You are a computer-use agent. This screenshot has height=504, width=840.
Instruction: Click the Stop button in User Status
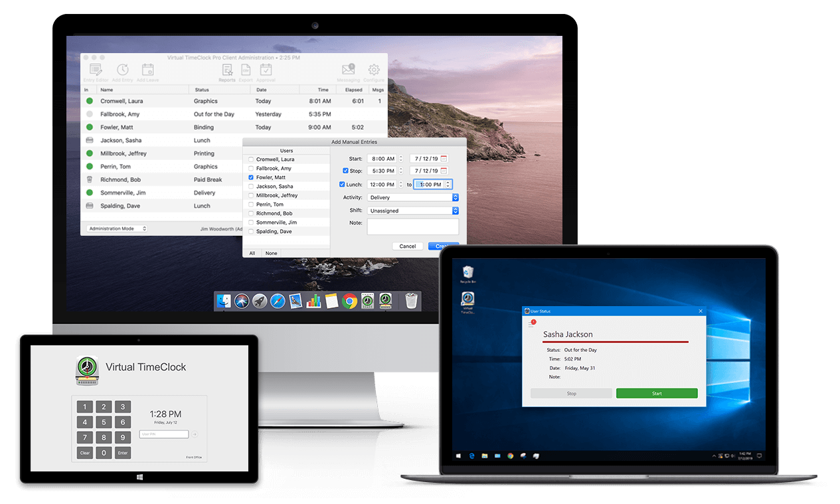571,393
